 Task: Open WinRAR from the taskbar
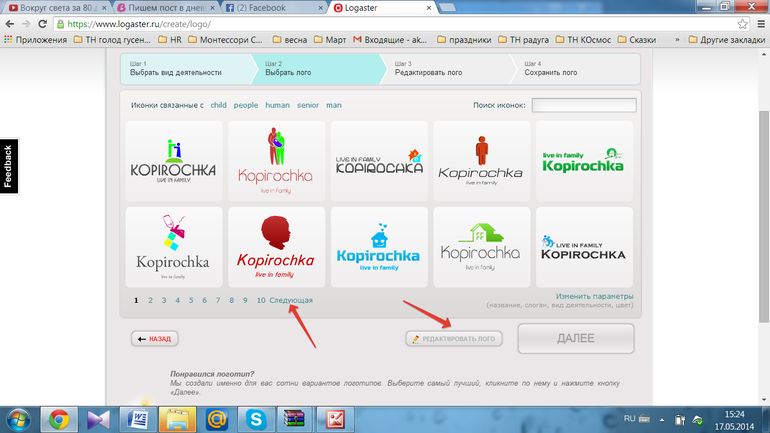[x=294, y=418]
